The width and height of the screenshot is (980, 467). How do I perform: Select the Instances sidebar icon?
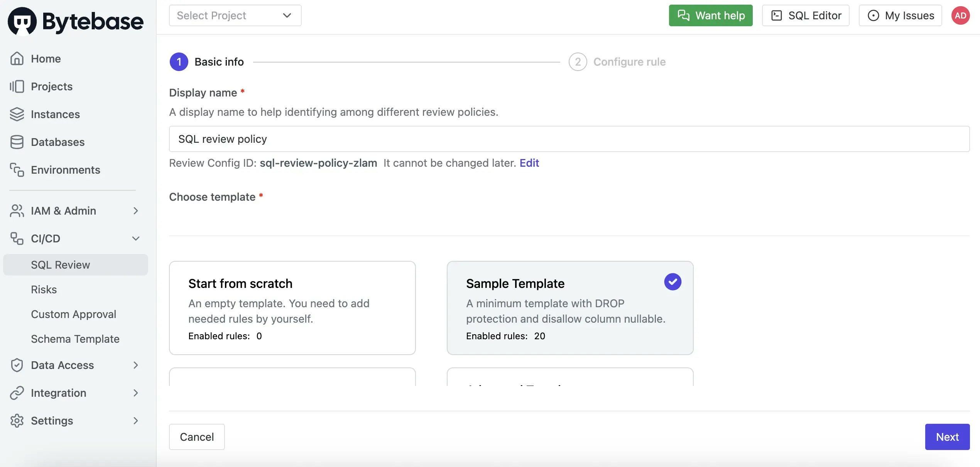(x=17, y=114)
